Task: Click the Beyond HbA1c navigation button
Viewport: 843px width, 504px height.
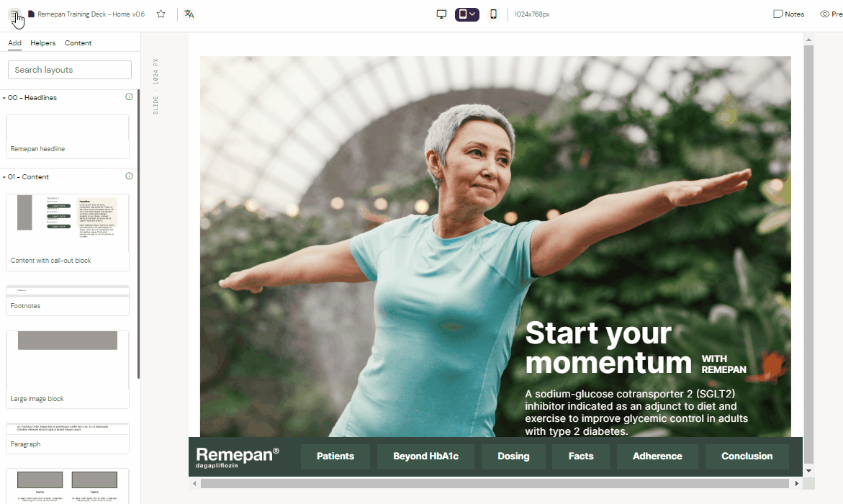Action: [x=425, y=456]
